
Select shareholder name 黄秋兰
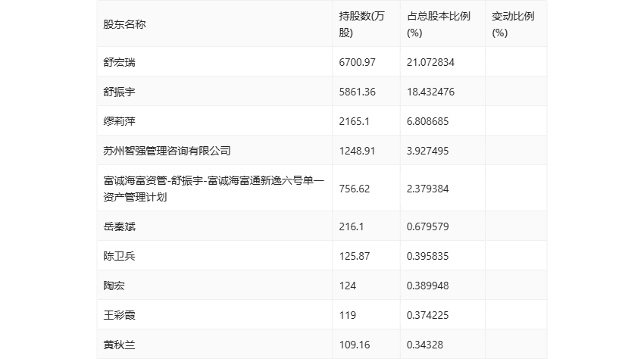pyautogui.click(x=119, y=345)
